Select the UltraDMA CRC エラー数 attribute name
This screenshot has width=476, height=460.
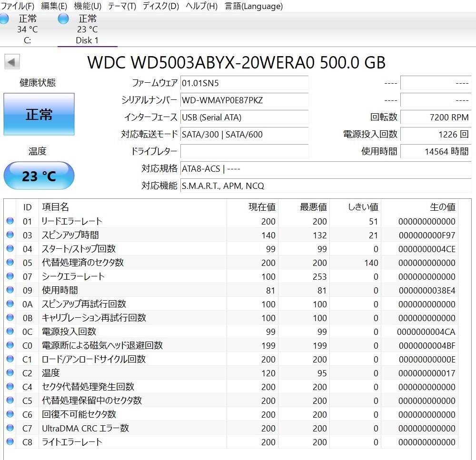tap(85, 428)
